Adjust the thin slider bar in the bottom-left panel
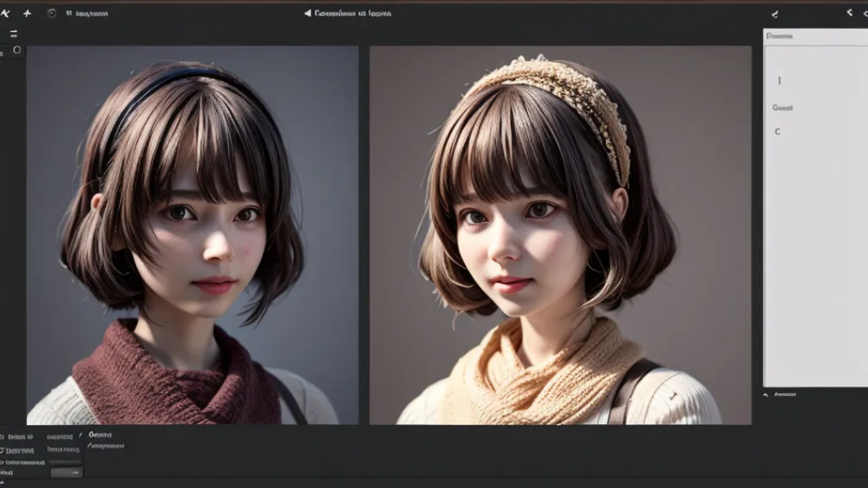Image resolution: width=868 pixels, height=488 pixels. click(x=65, y=461)
